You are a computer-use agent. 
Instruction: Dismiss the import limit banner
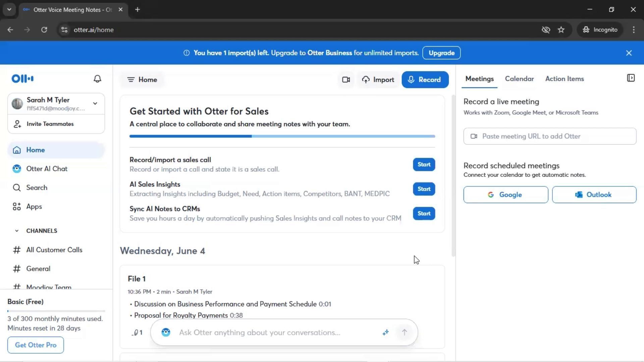629,53
